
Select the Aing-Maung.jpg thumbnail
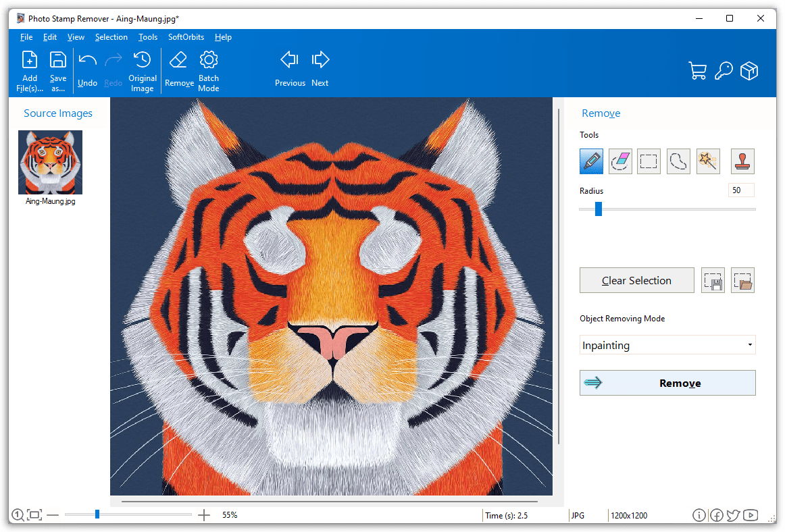[x=50, y=162]
